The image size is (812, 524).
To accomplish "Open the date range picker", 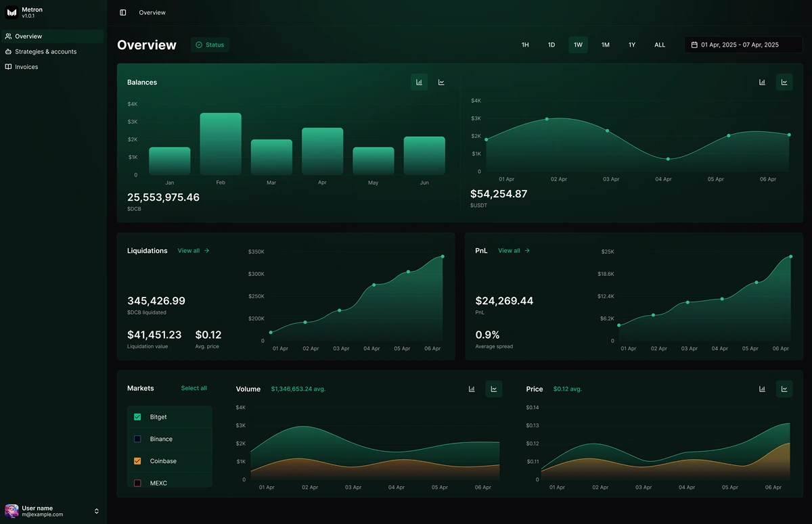I will [742, 44].
